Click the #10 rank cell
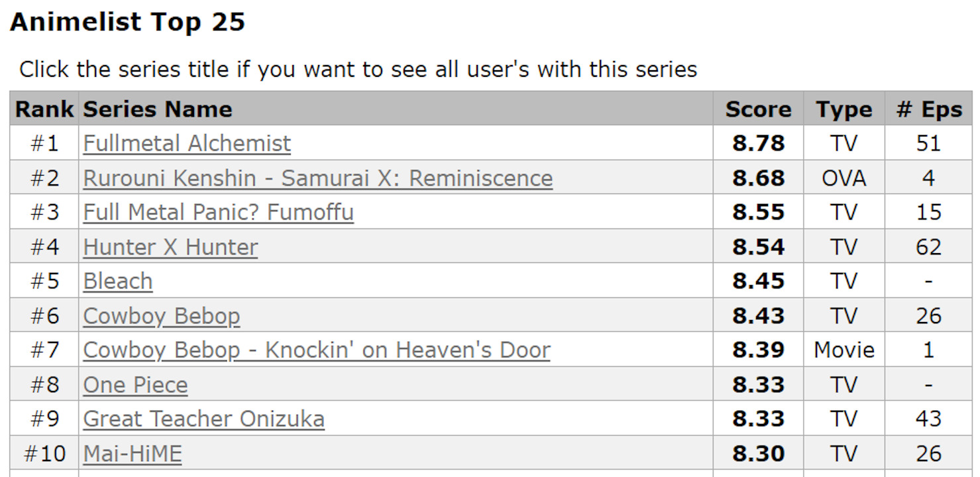 coord(44,454)
